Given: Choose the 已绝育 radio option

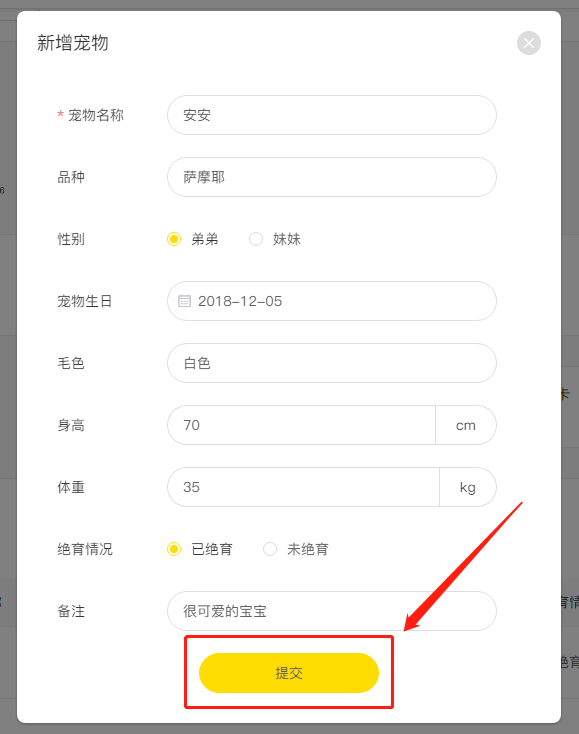Looking at the screenshot, I should click(x=174, y=549).
